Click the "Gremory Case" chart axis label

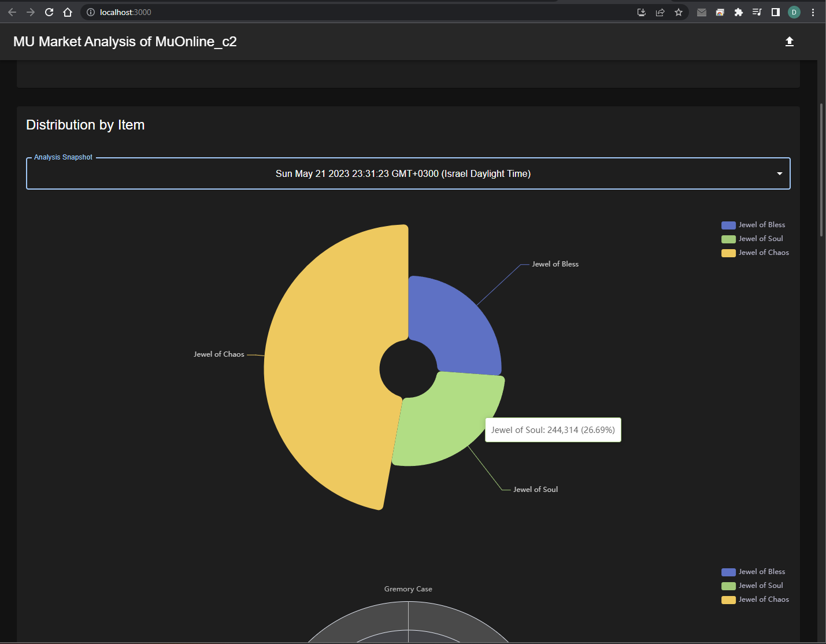408,589
